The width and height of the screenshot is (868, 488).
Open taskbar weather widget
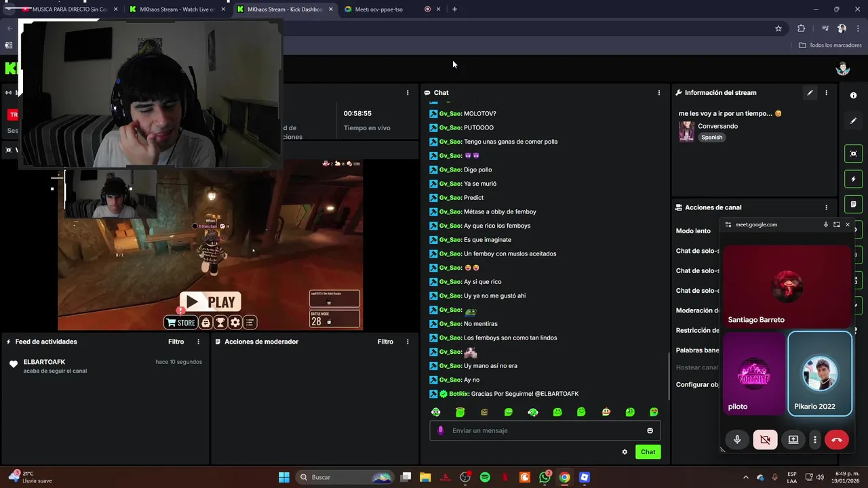(x=28, y=477)
